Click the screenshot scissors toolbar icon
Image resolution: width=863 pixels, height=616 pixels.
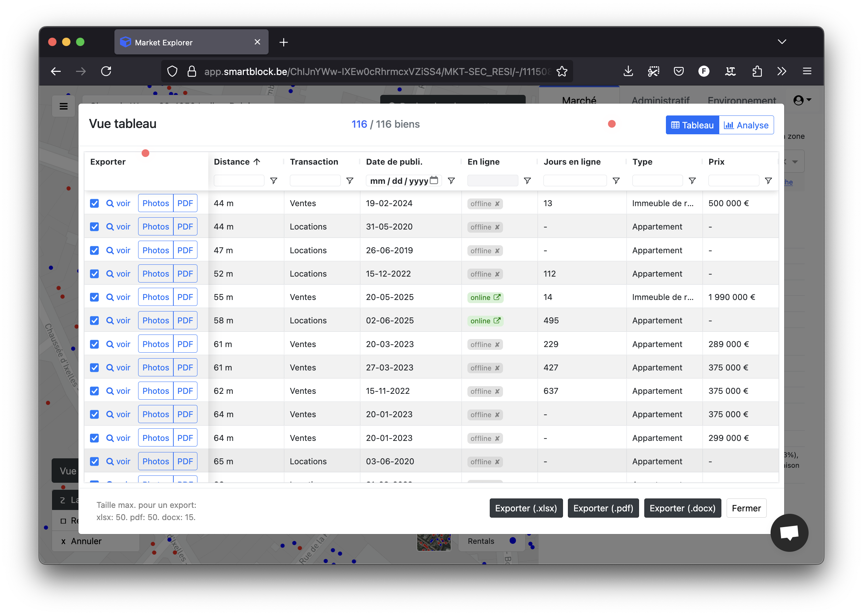(x=654, y=71)
